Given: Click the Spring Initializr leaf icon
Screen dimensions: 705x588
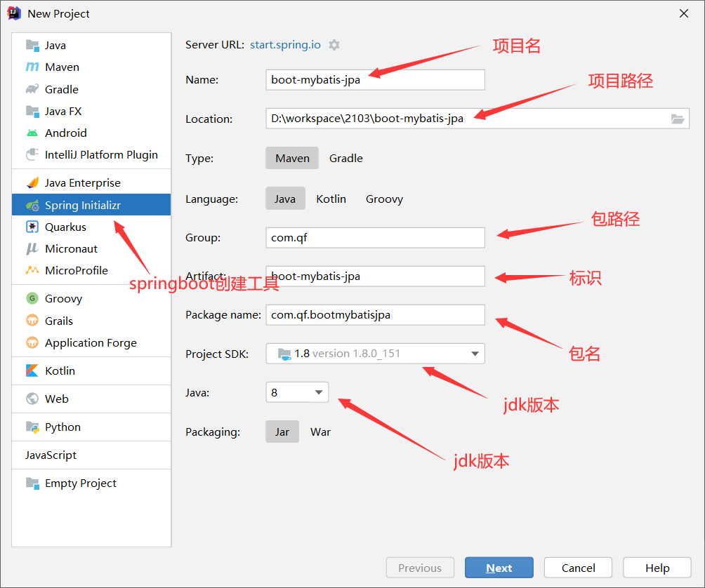Looking at the screenshot, I should (32, 206).
